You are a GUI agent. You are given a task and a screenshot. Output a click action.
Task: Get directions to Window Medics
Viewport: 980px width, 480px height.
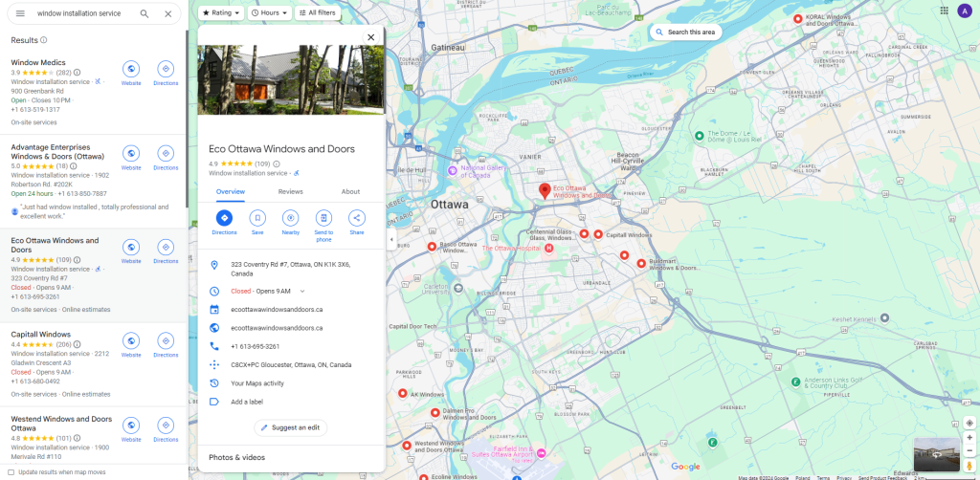pyautogui.click(x=166, y=69)
